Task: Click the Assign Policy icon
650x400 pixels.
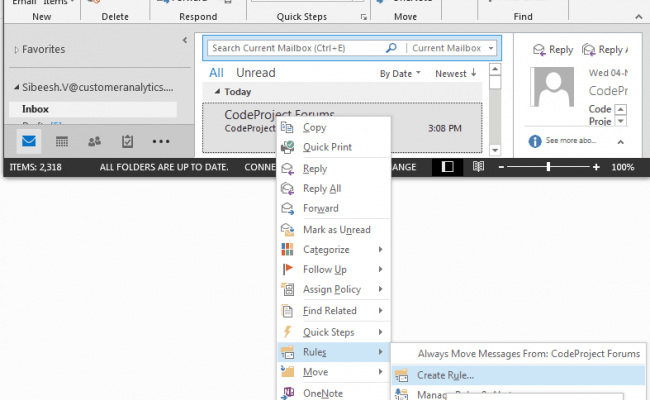Action: point(287,289)
